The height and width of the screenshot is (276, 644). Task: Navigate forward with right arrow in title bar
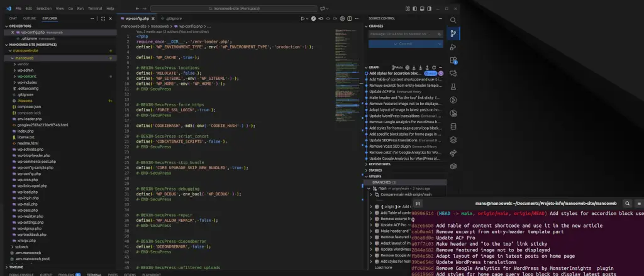(145, 8)
